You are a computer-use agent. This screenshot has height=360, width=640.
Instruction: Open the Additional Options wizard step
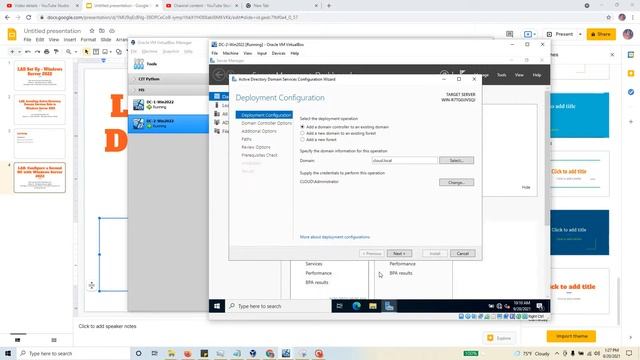(x=259, y=131)
